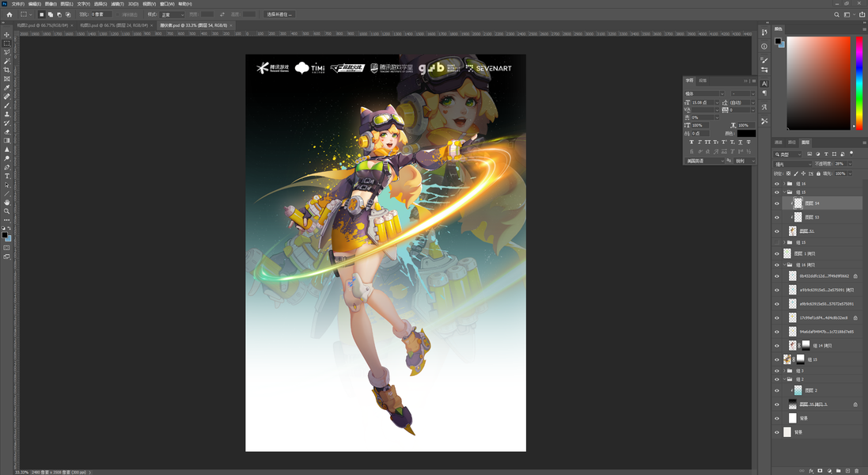This screenshot has height=475, width=868.
Task: Select the Path Selection tool
Action: click(x=6, y=185)
